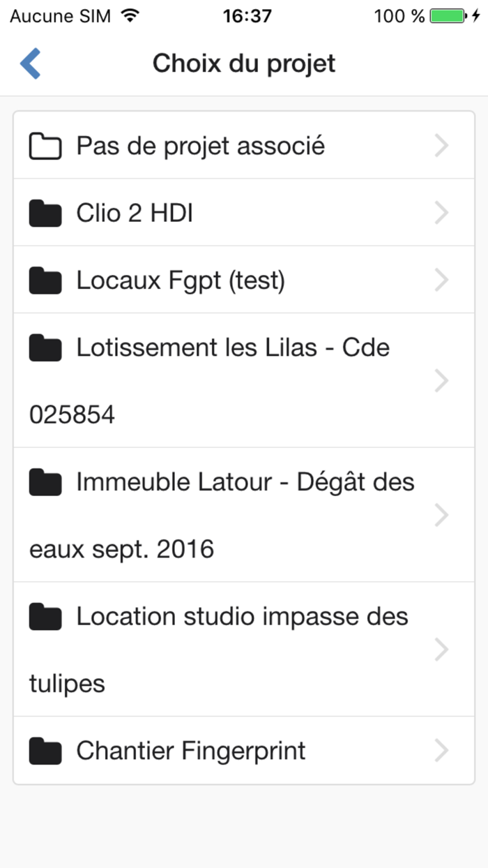
Task: Select "Locaux Fgpt (test)" project label
Action: click(181, 280)
